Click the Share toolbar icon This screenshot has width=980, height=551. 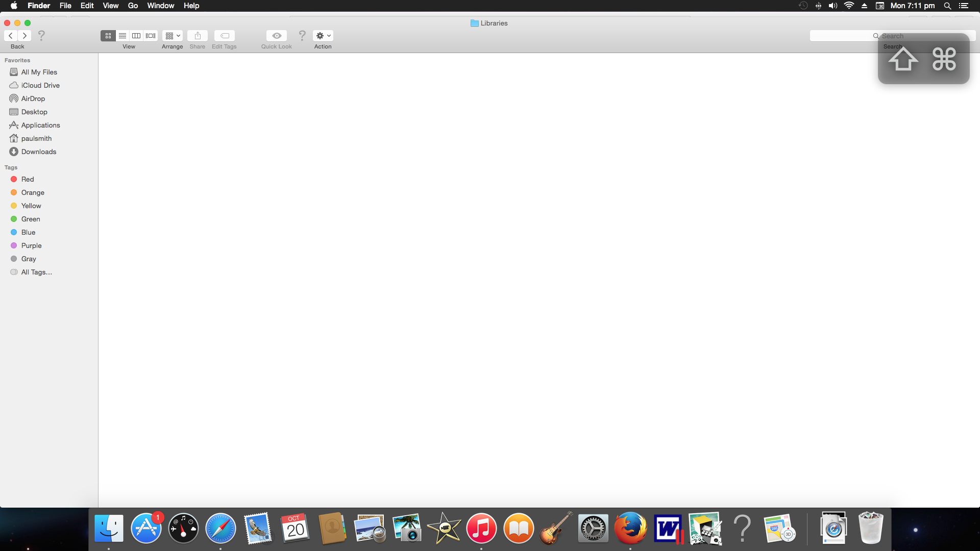click(198, 36)
